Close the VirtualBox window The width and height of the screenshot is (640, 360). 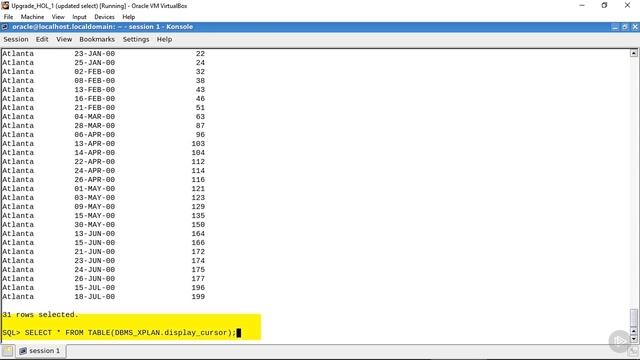627,5
